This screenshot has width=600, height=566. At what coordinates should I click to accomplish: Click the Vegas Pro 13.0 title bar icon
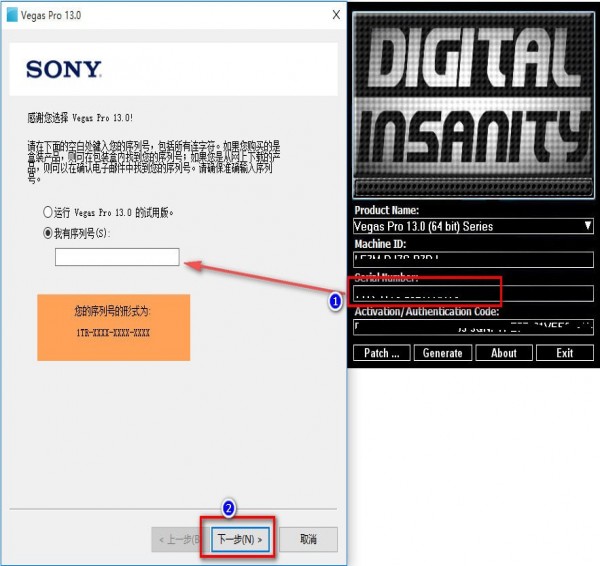pyautogui.click(x=12, y=15)
